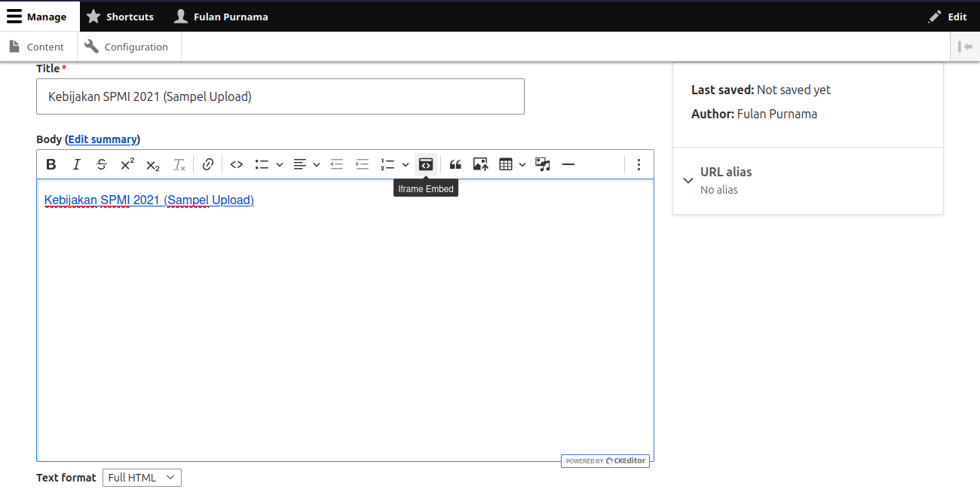Open the media library icon
Screen dimensions: 980x492
point(543,164)
